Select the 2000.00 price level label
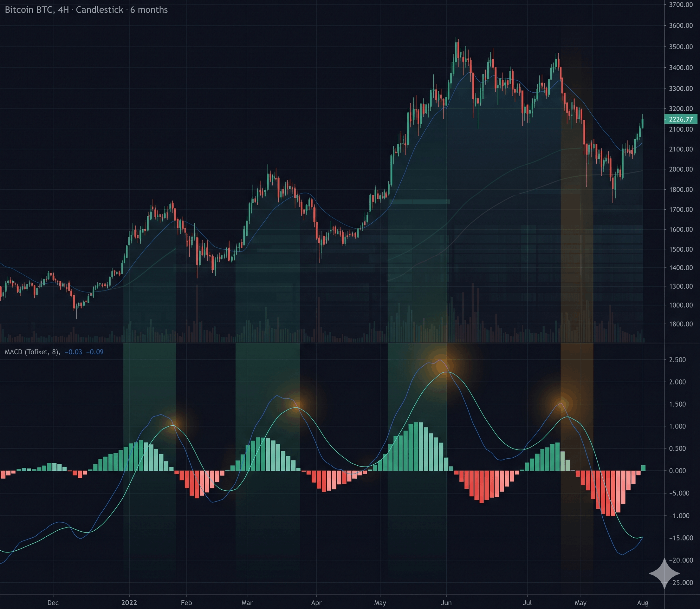This screenshot has height=609, width=700. click(681, 169)
